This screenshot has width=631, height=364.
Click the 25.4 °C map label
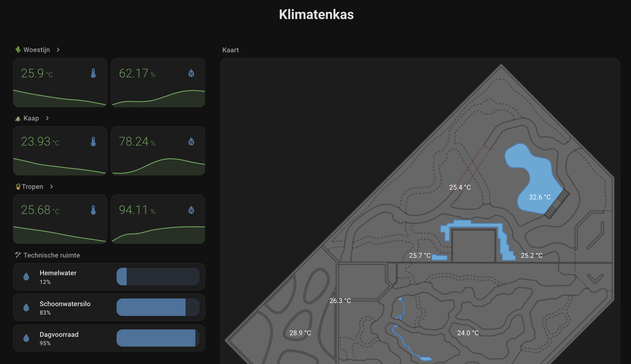460,187
